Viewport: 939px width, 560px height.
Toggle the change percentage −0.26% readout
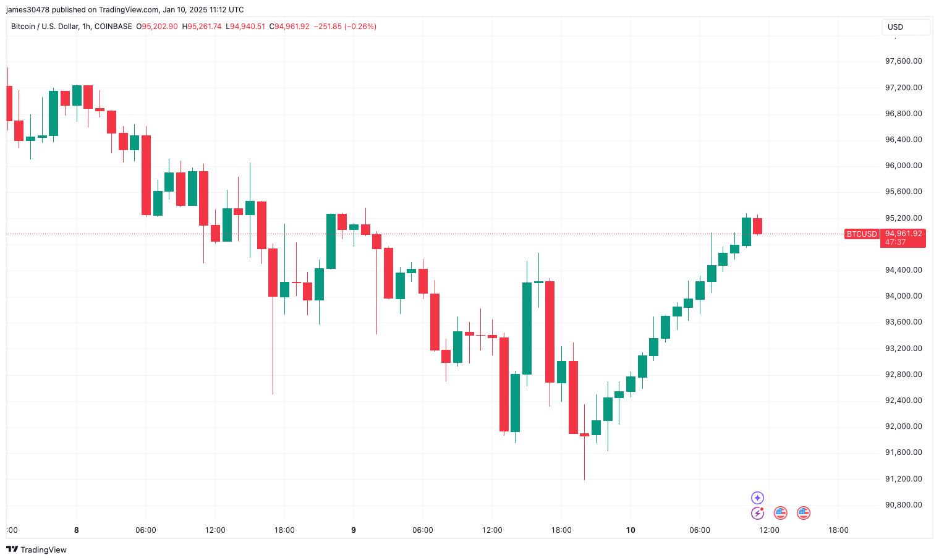360,27
